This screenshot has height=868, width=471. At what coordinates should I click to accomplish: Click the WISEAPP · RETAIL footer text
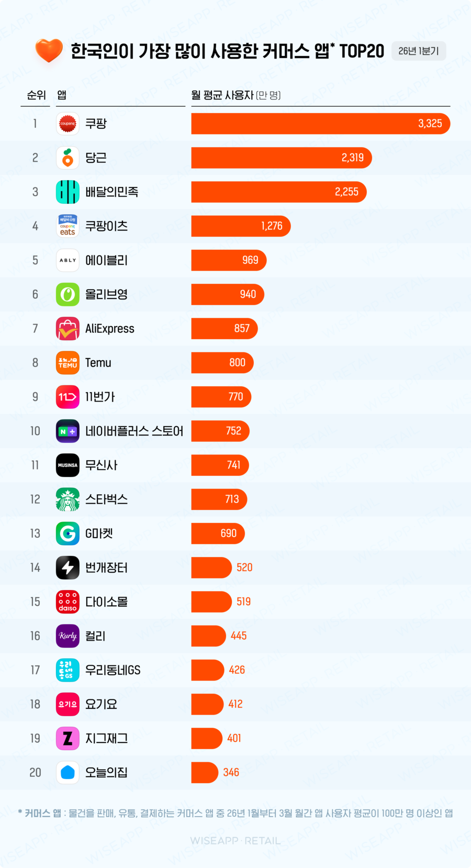point(235,840)
